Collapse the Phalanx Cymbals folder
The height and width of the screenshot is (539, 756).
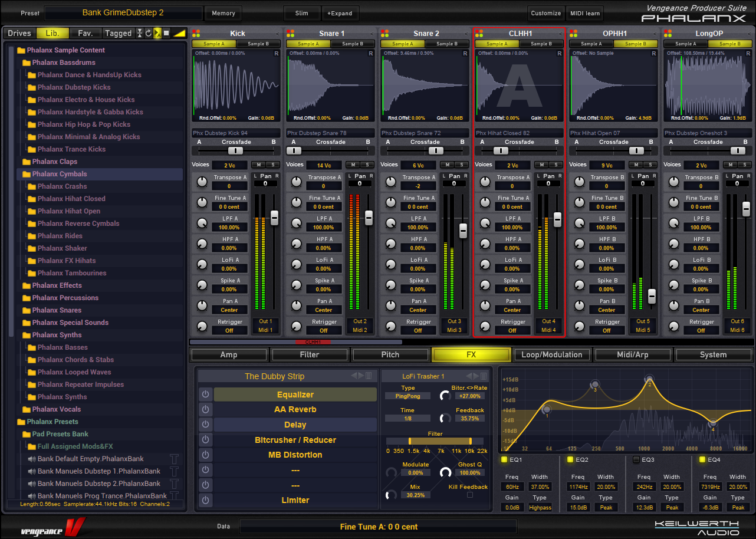pos(27,175)
